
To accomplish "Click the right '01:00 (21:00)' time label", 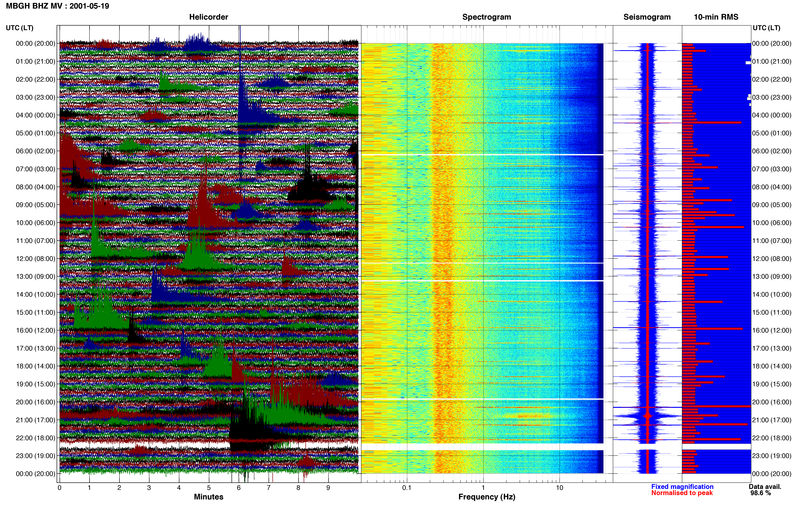I will pos(772,61).
